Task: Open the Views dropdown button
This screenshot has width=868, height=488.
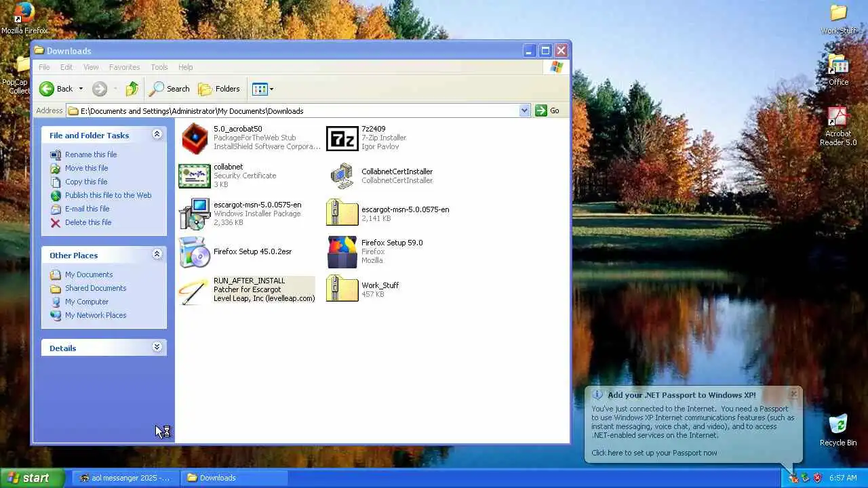Action: coord(262,89)
